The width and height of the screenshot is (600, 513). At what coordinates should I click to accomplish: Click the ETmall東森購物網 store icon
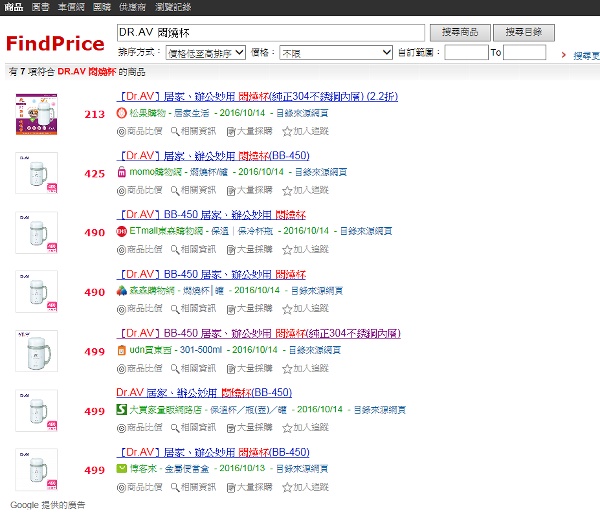point(121,231)
